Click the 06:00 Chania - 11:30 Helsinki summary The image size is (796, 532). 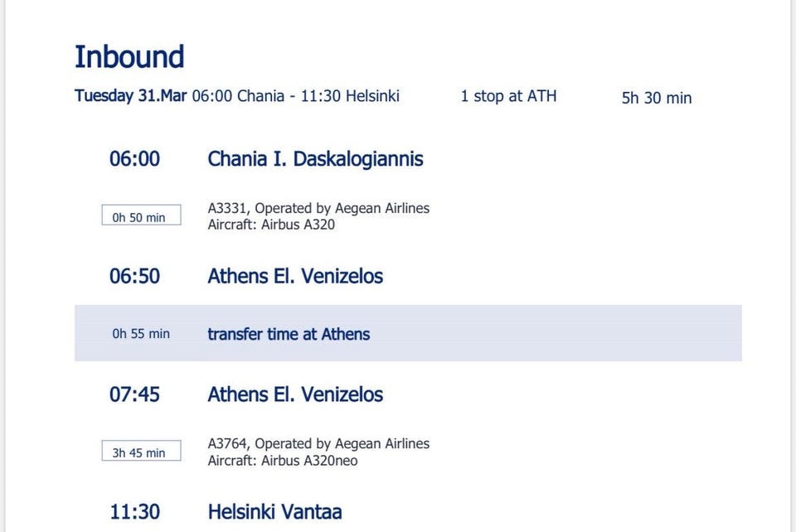(x=295, y=96)
